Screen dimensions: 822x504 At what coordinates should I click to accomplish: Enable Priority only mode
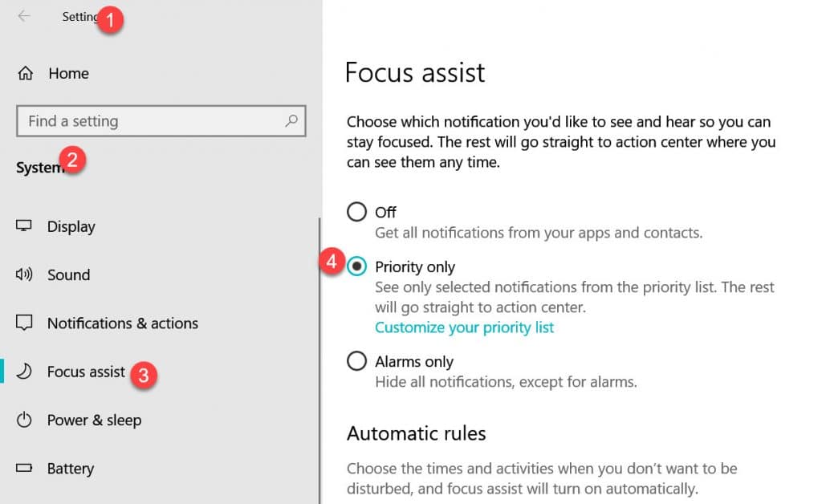click(356, 266)
